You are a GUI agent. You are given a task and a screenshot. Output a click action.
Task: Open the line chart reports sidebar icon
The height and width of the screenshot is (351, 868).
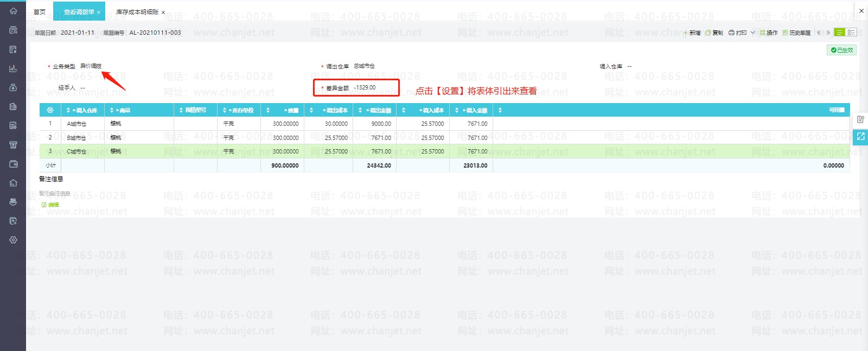pyautogui.click(x=14, y=68)
